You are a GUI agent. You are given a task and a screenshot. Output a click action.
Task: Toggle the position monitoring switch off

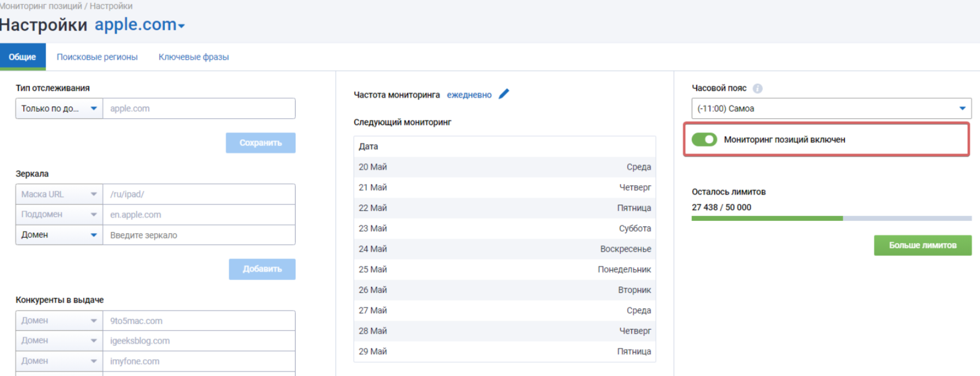point(704,139)
